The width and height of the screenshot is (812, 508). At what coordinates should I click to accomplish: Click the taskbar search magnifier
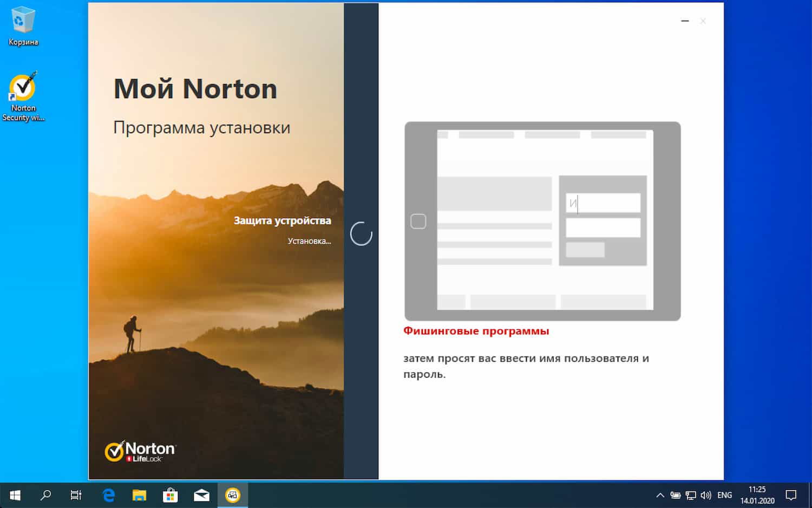click(46, 495)
